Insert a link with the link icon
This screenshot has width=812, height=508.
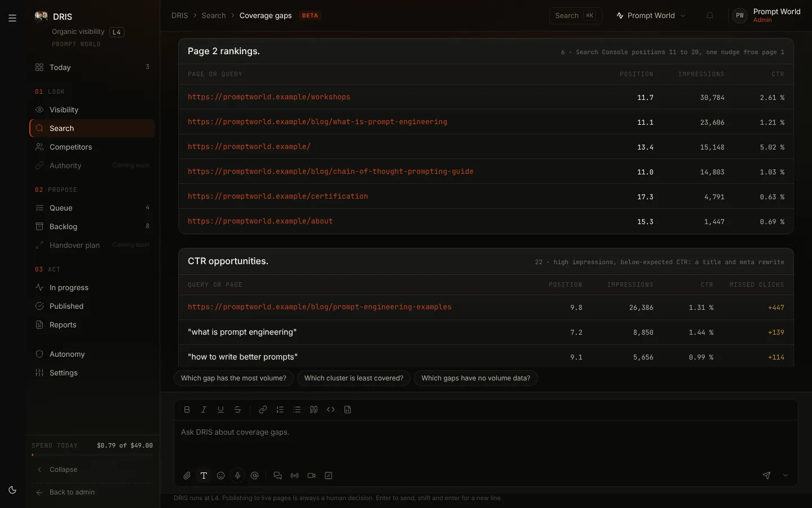click(263, 410)
